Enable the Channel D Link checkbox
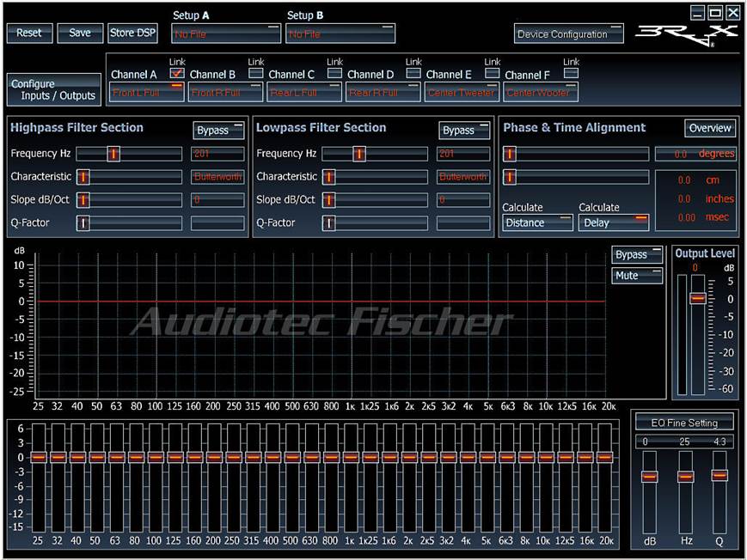 point(413,73)
